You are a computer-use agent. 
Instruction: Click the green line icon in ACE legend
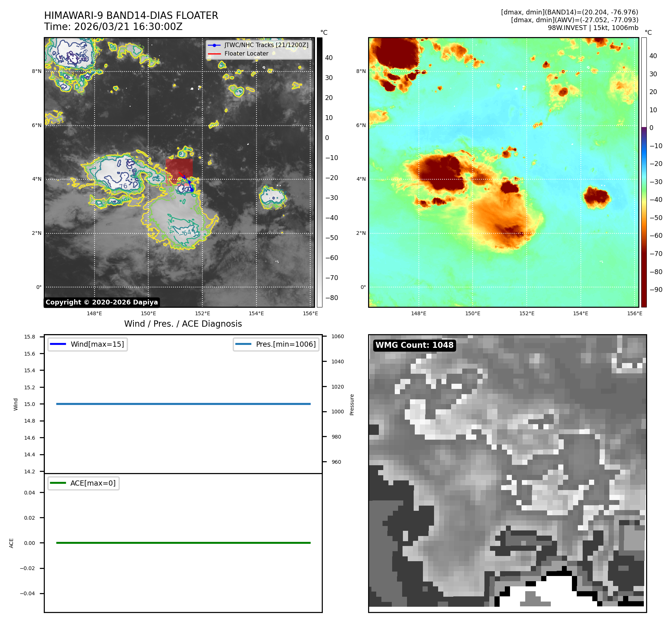point(58,483)
